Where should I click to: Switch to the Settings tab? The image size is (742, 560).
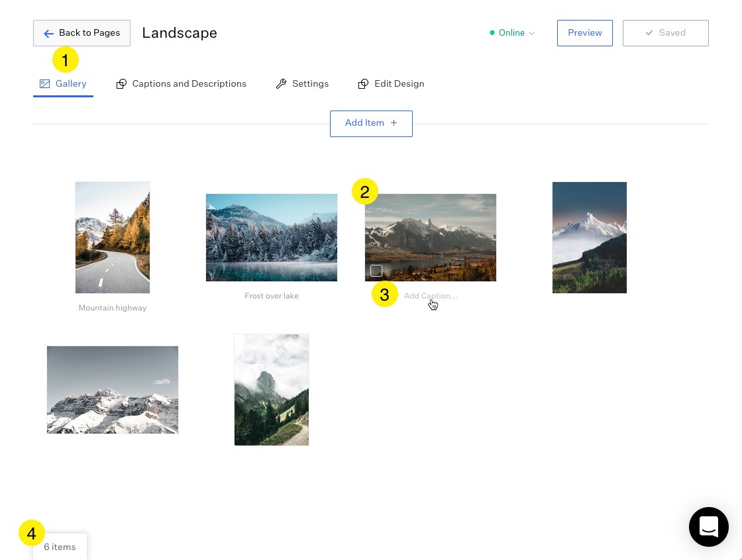[x=302, y=83]
